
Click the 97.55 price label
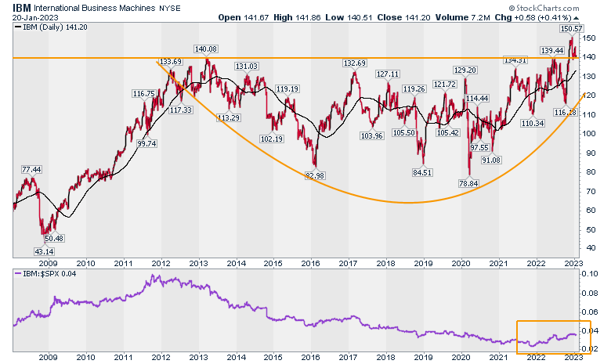coord(479,148)
